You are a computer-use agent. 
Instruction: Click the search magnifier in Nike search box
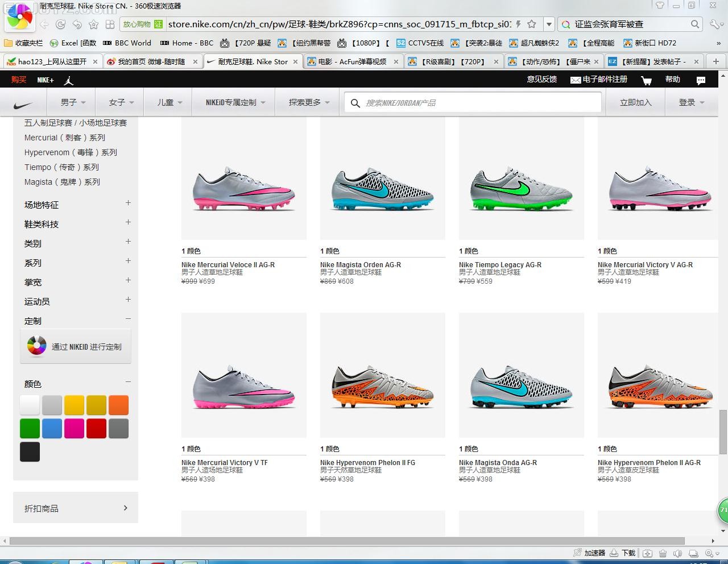pyautogui.click(x=355, y=103)
